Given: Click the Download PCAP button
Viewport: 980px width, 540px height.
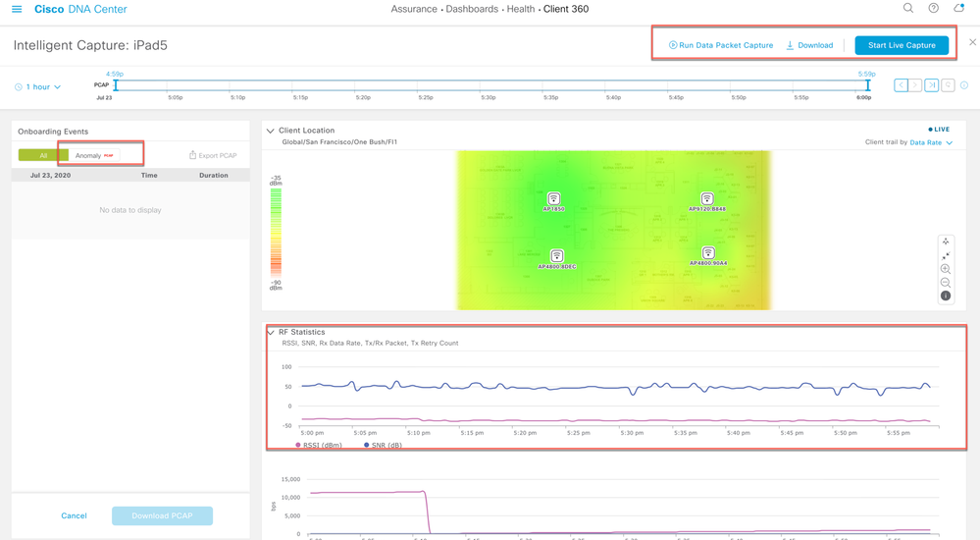Looking at the screenshot, I should 162,515.
